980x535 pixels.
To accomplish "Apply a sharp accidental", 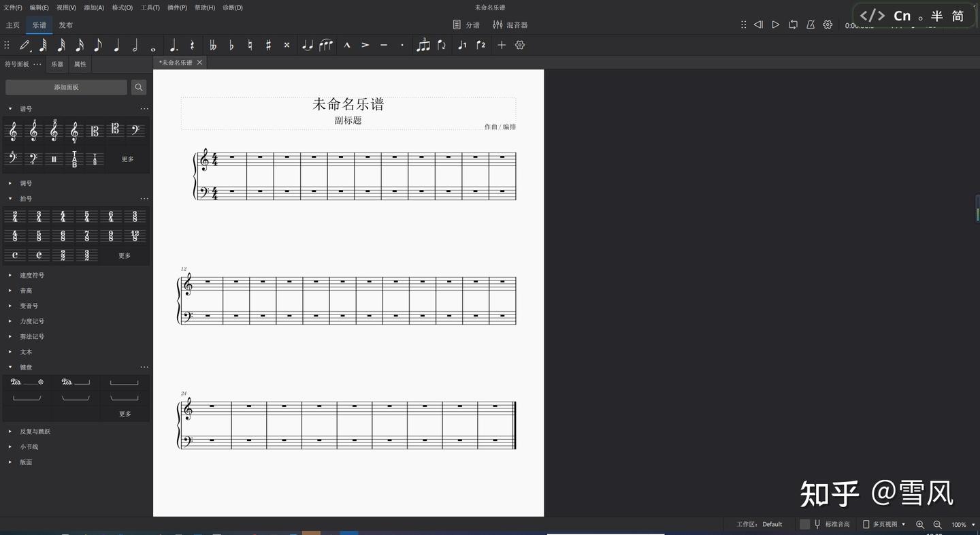I will pos(267,45).
